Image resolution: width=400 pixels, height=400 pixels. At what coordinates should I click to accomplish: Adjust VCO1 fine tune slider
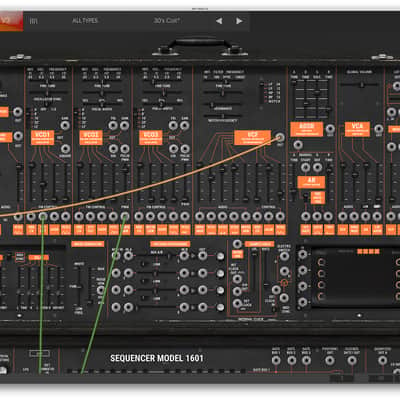(x=47, y=92)
